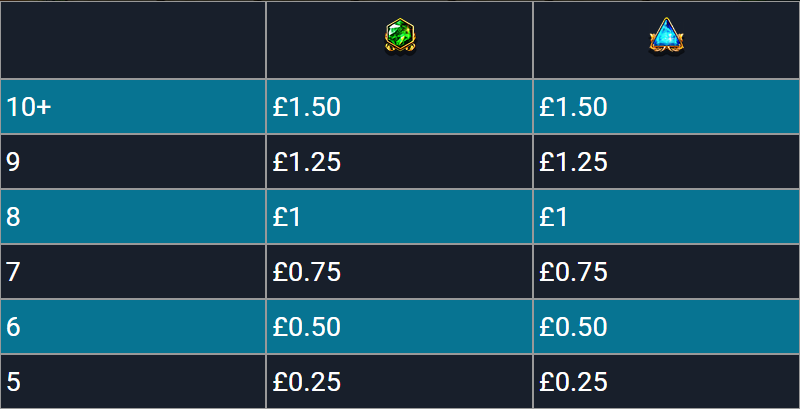Click blue gem £1.25 payout

(x=573, y=162)
